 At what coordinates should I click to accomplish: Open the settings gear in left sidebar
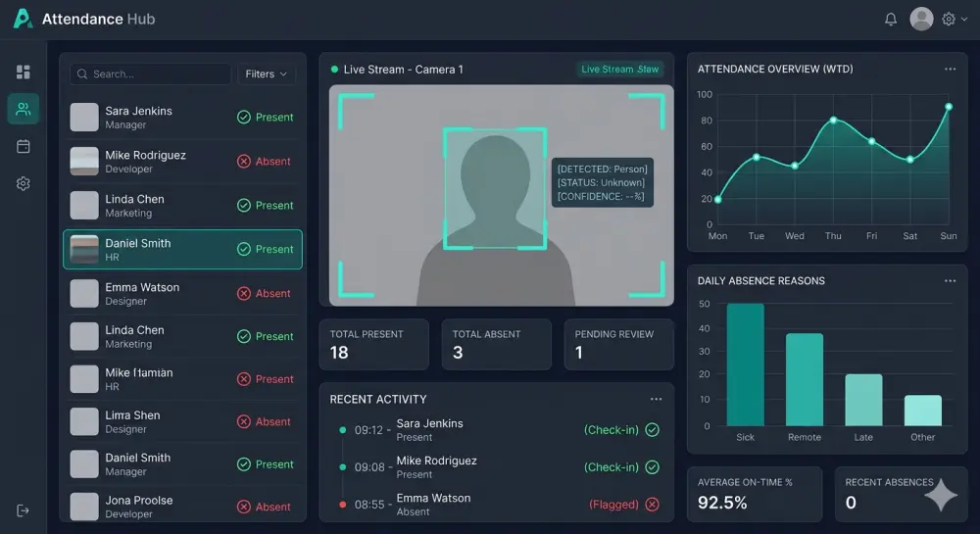(x=24, y=183)
